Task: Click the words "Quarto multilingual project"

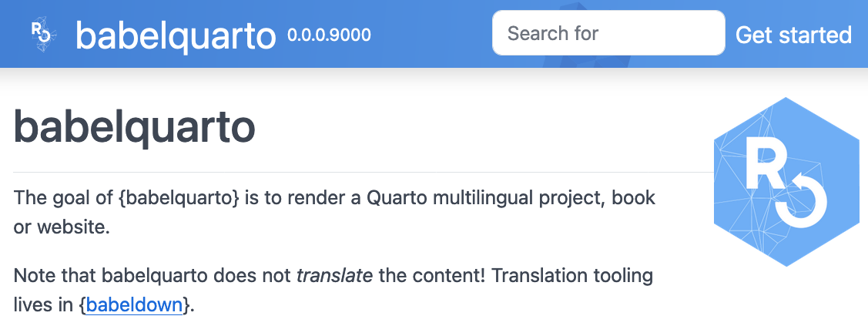Action: pos(485,197)
